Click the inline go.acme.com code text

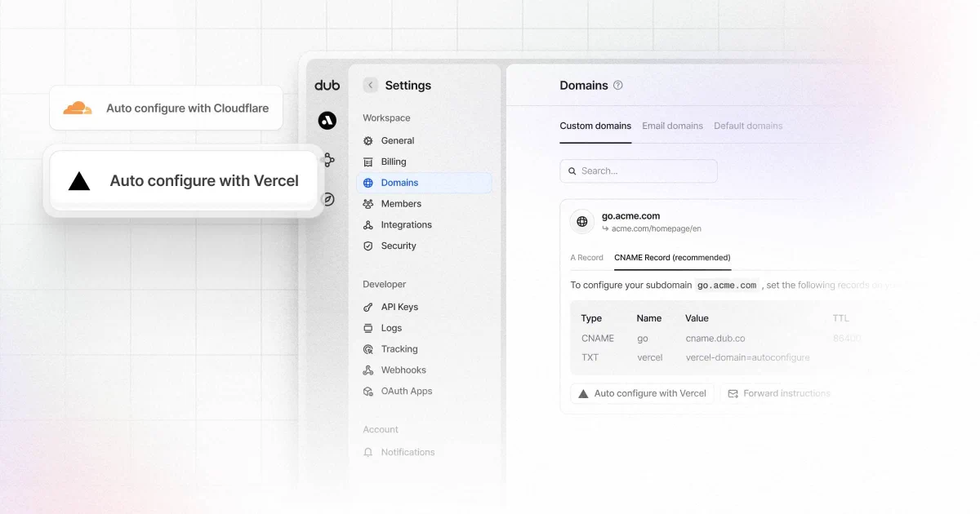(x=727, y=286)
